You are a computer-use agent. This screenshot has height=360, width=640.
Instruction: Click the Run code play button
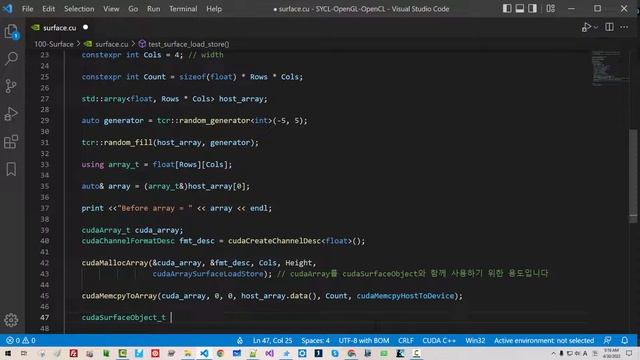coord(586,27)
